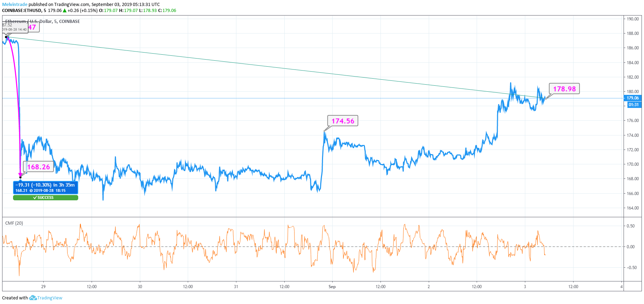Open the Melvintrade author profile link

click(15, 5)
